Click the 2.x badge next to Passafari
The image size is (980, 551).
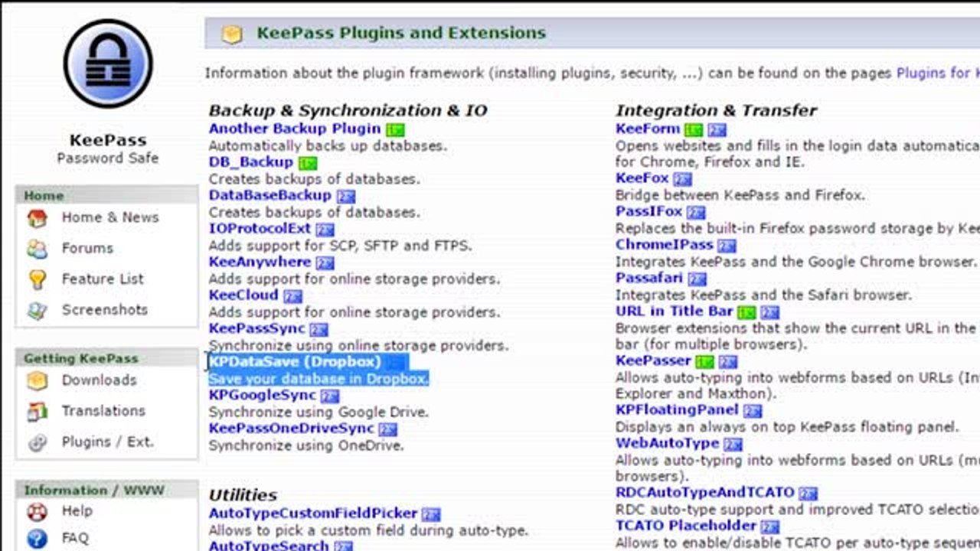pyautogui.click(x=697, y=279)
